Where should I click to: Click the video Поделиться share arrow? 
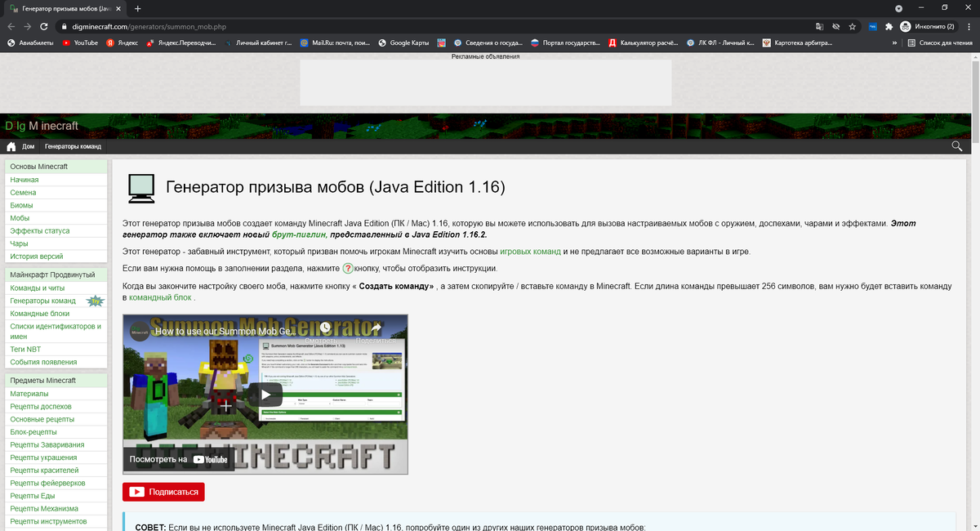click(x=376, y=330)
